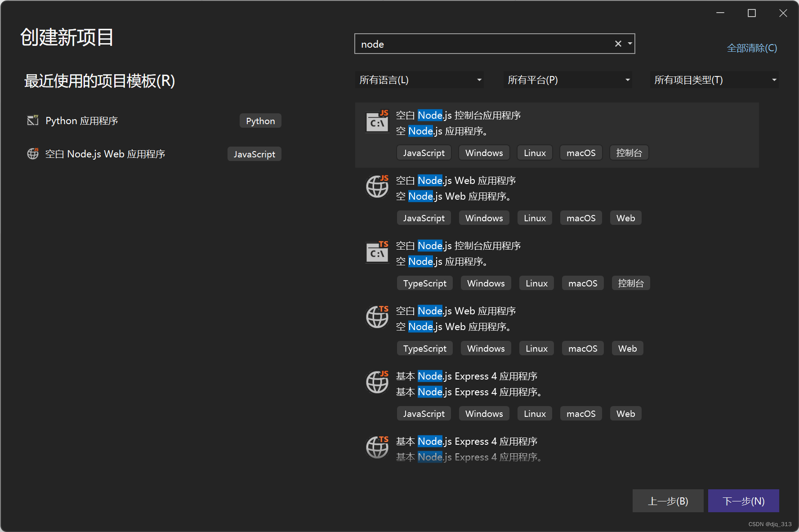The height and width of the screenshot is (532, 799).
Task: Click TypeScript tag of console template
Action: [424, 283]
